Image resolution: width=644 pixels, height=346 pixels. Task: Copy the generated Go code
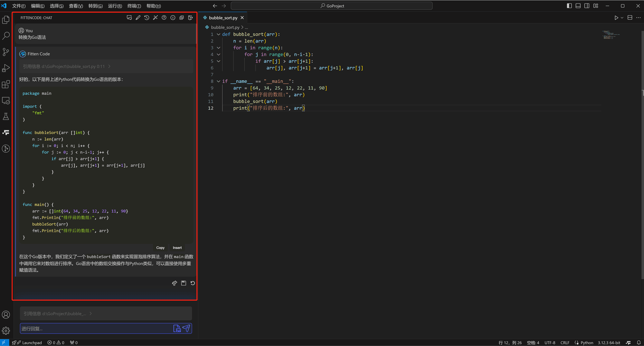click(x=160, y=248)
